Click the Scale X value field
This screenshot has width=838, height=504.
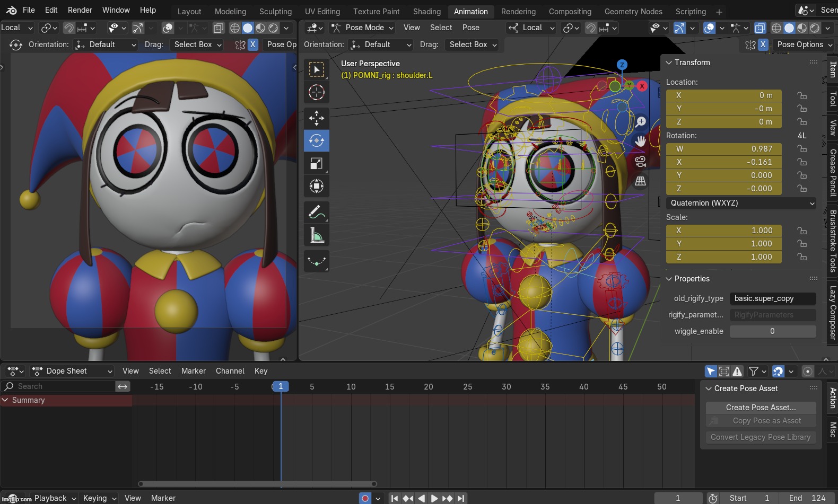pos(724,231)
